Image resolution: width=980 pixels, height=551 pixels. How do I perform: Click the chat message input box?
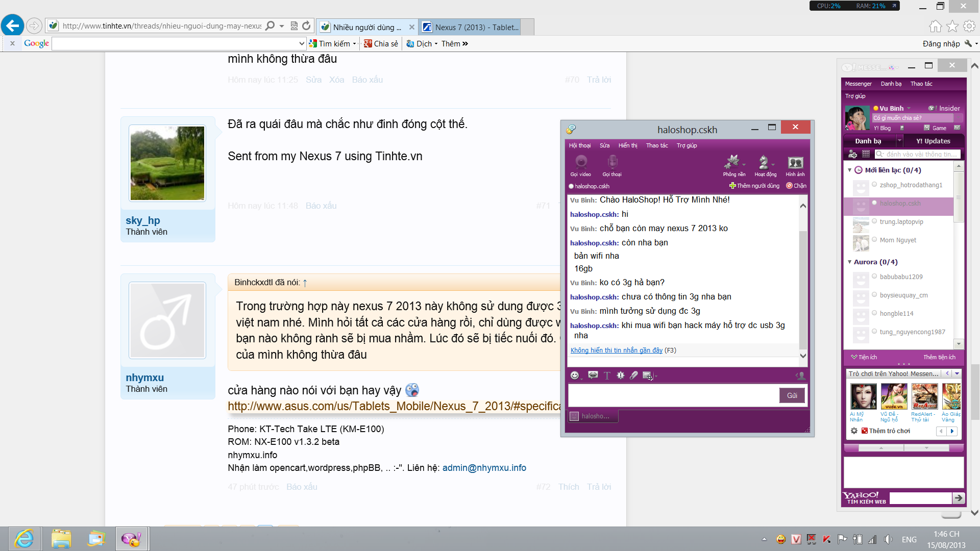tap(673, 395)
